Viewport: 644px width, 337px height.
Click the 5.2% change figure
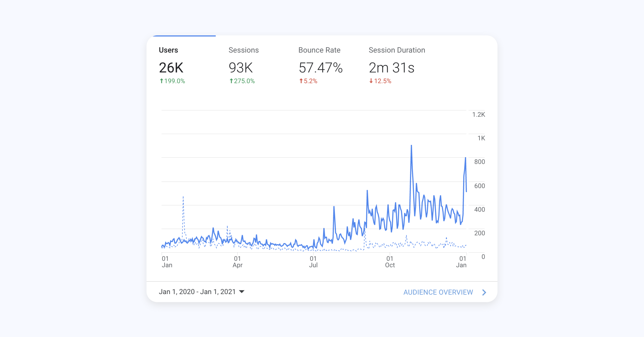tap(311, 81)
